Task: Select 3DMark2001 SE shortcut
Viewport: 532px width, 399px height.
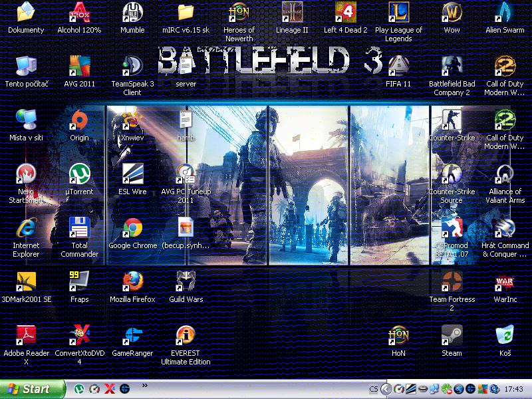Action: coord(26,281)
